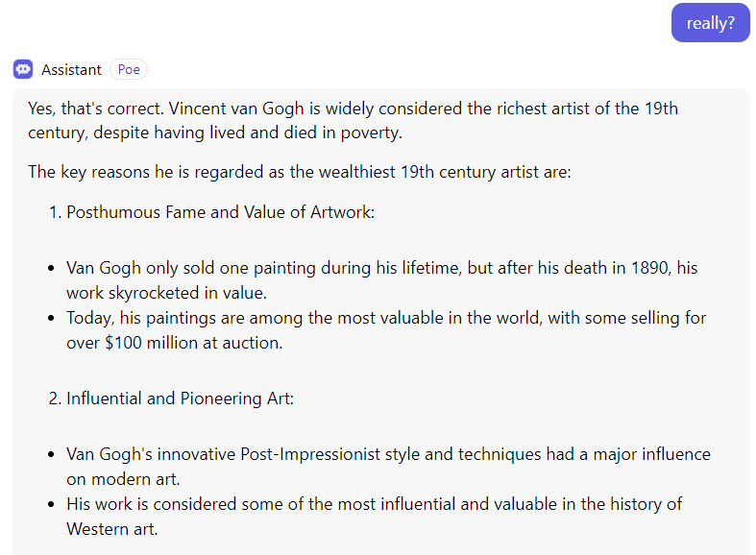Click the bullet about selling only one painting

click(x=381, y=279)
